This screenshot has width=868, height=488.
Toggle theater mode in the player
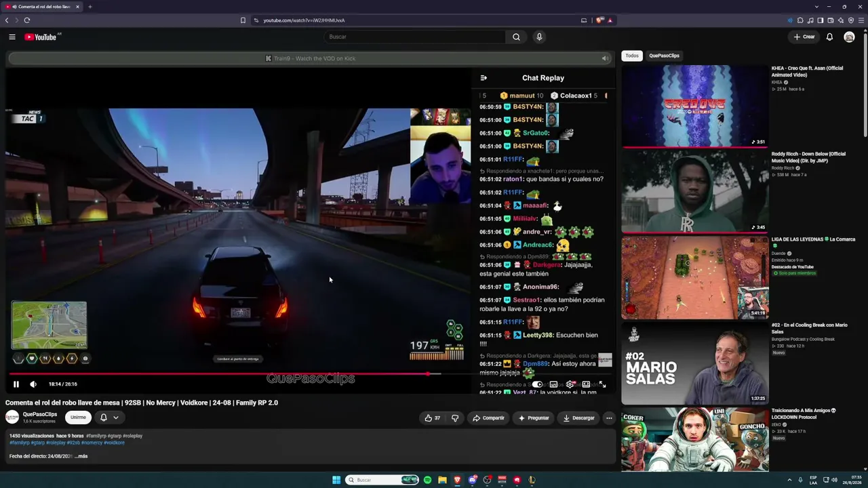pos(586,384)
